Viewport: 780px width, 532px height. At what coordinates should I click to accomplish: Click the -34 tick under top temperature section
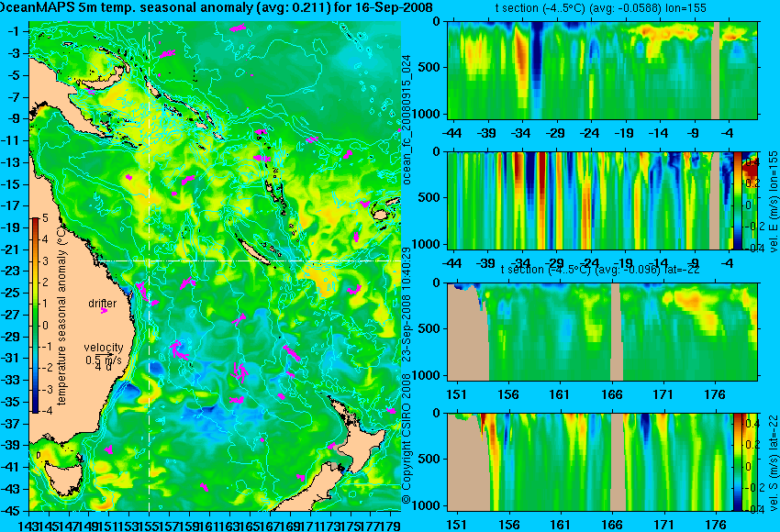coord(521,133)
